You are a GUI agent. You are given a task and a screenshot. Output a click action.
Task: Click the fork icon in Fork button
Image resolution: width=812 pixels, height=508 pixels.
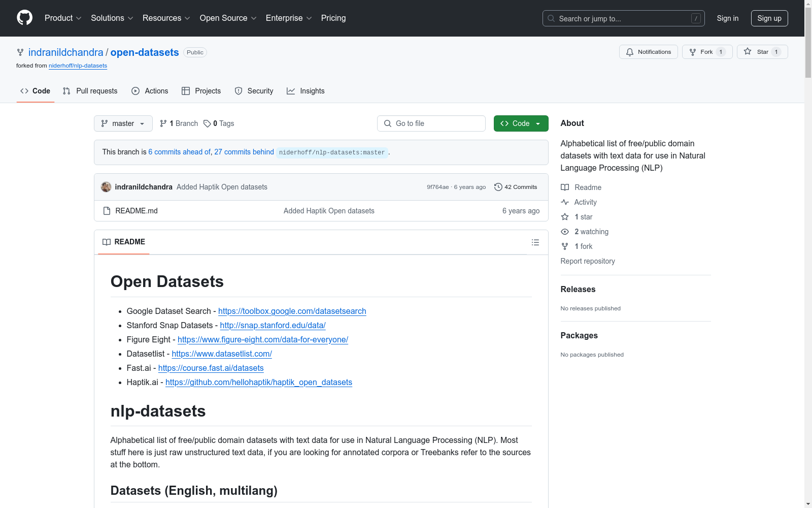click(693, 52)
